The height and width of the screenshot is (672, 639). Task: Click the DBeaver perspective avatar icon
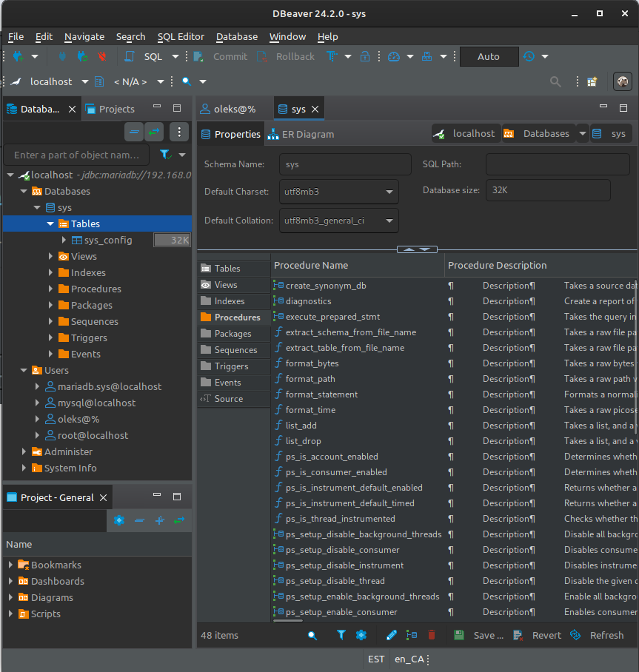coord(623,81)
